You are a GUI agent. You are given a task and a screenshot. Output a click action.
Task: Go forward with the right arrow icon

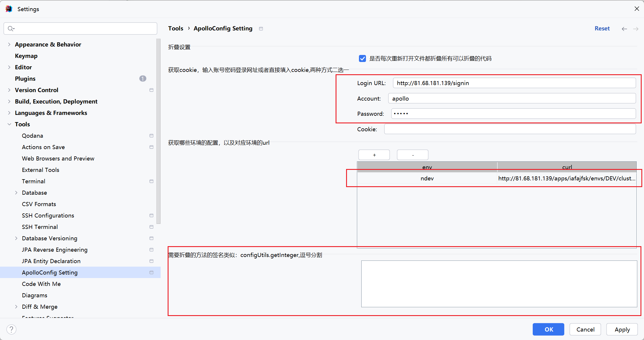click(636, 29)
